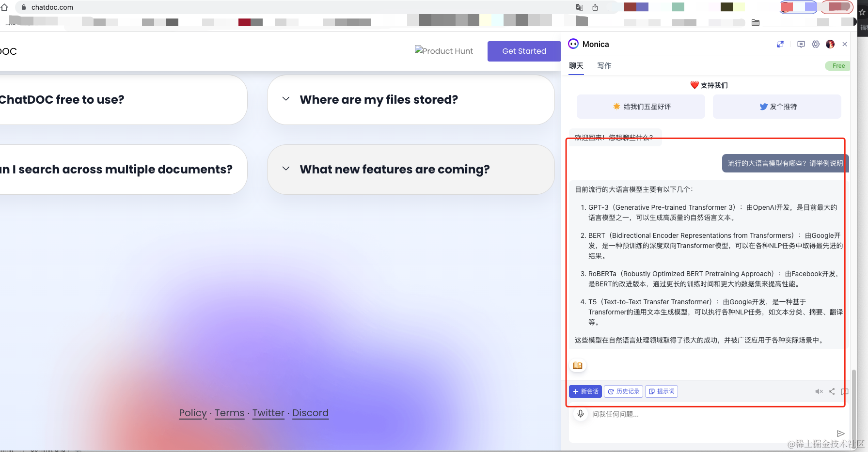Click the browser home icon

(x=4, y=7)
